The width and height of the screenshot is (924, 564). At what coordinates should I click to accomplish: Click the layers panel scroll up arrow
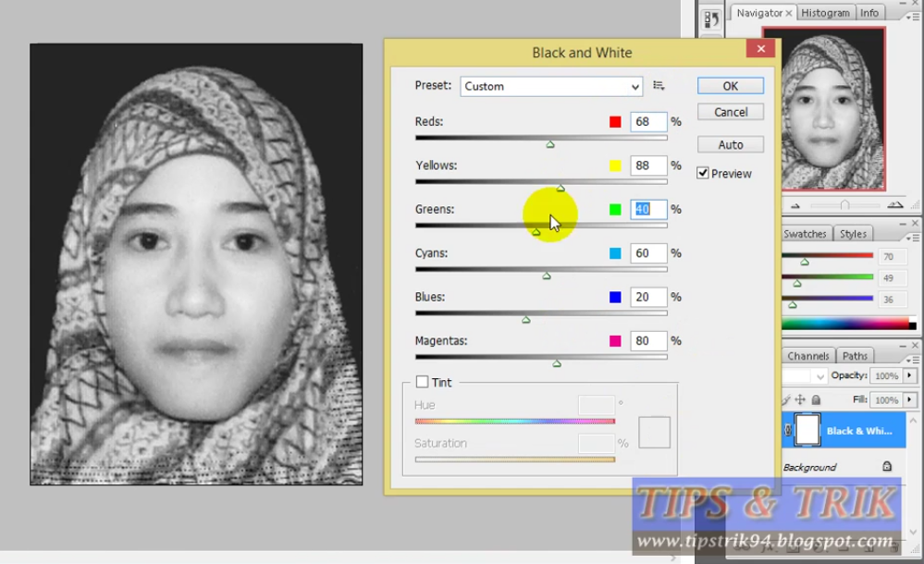click(914, 421)
